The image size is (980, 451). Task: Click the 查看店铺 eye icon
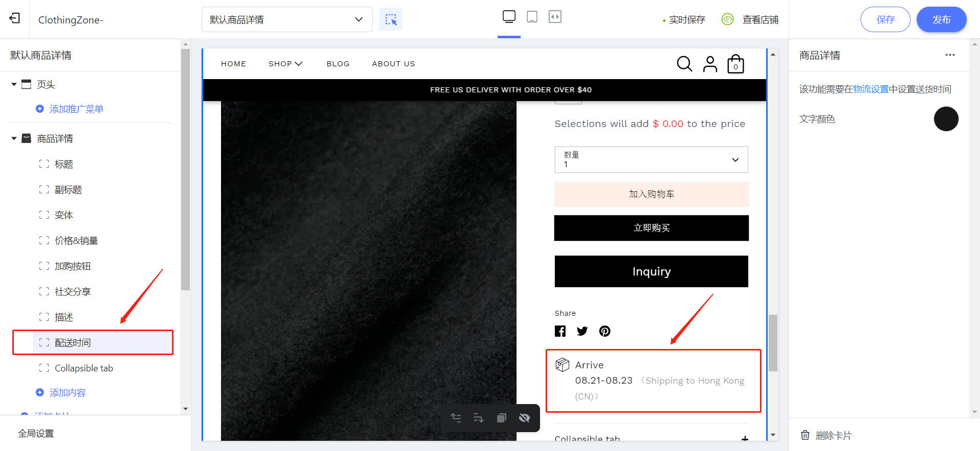[727, 19]
